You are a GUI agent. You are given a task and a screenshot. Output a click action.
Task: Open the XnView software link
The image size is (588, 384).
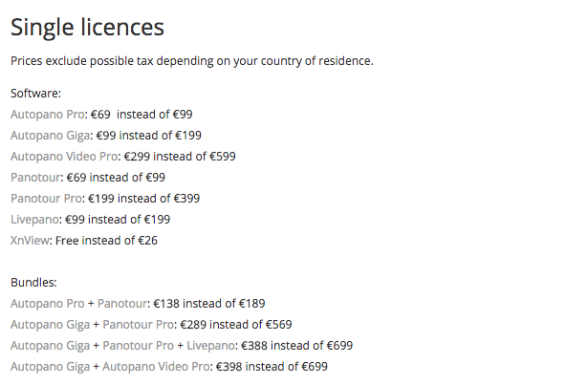point(30,240)
